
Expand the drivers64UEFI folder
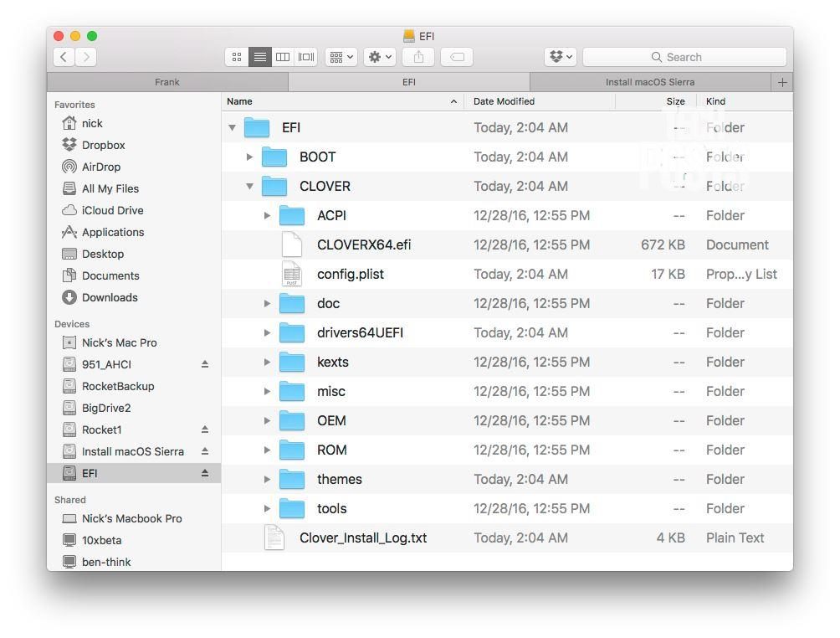(x=268, y=333)
